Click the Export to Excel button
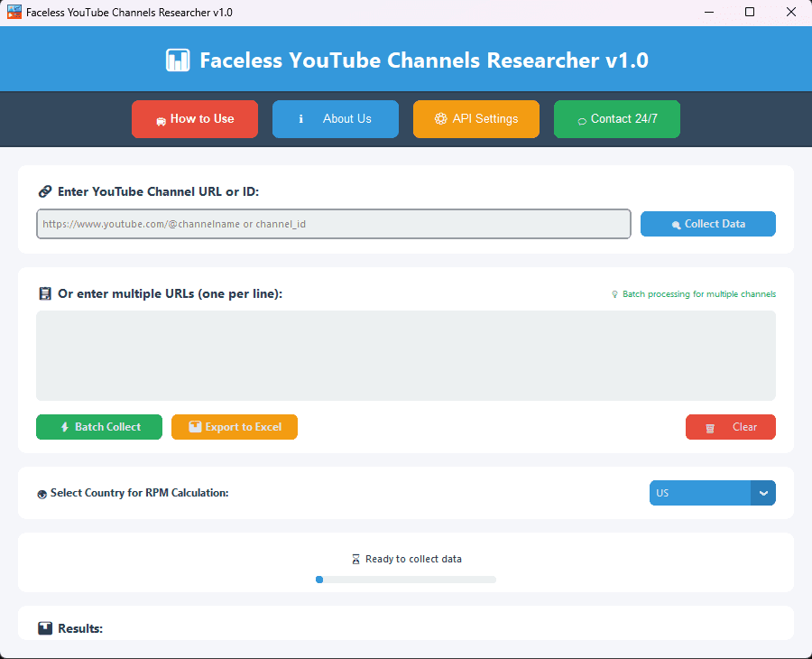Viewport: 812px width, 659px height. click(x=234, y=426)
